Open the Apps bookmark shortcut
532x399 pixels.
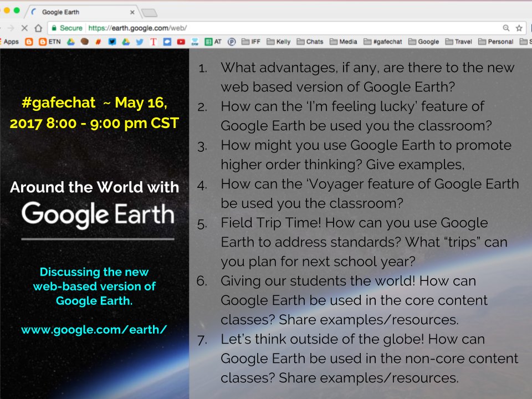tap(10, 42)
